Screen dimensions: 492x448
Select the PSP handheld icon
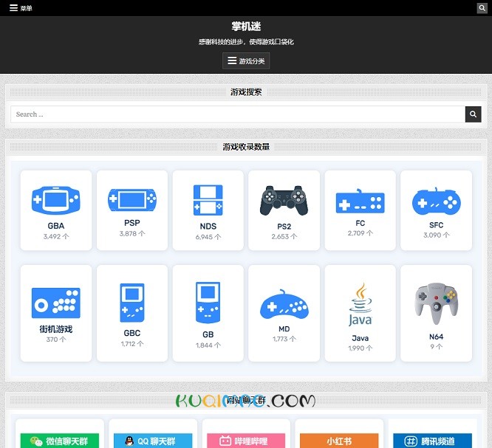132,200
